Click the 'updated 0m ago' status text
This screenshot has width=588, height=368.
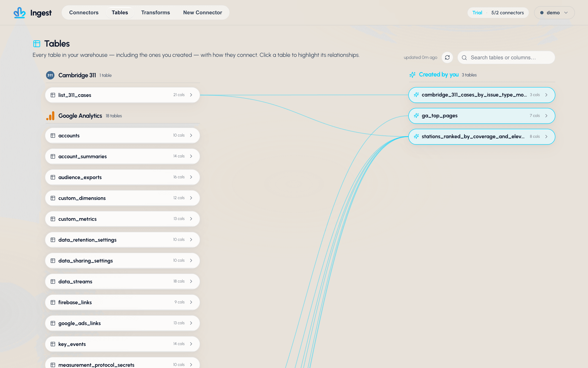tap(420, 57)
